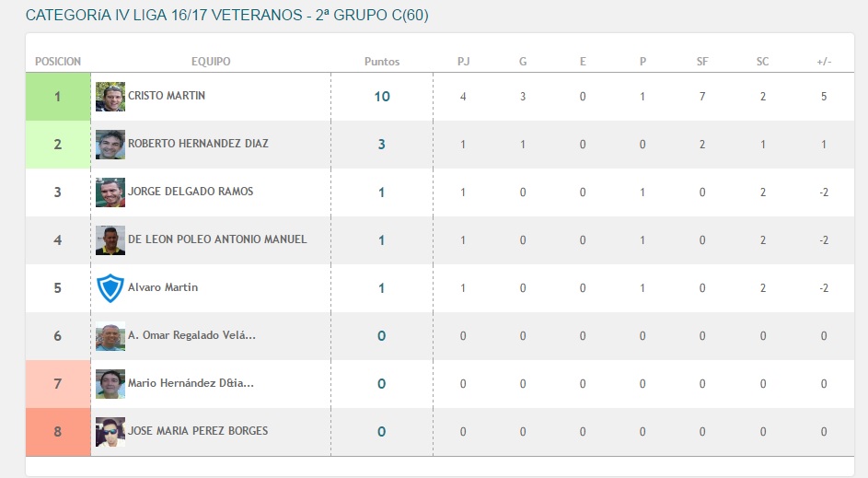Open Roberto Hernandez Diaz's profile picture

[x=110, y=144]
